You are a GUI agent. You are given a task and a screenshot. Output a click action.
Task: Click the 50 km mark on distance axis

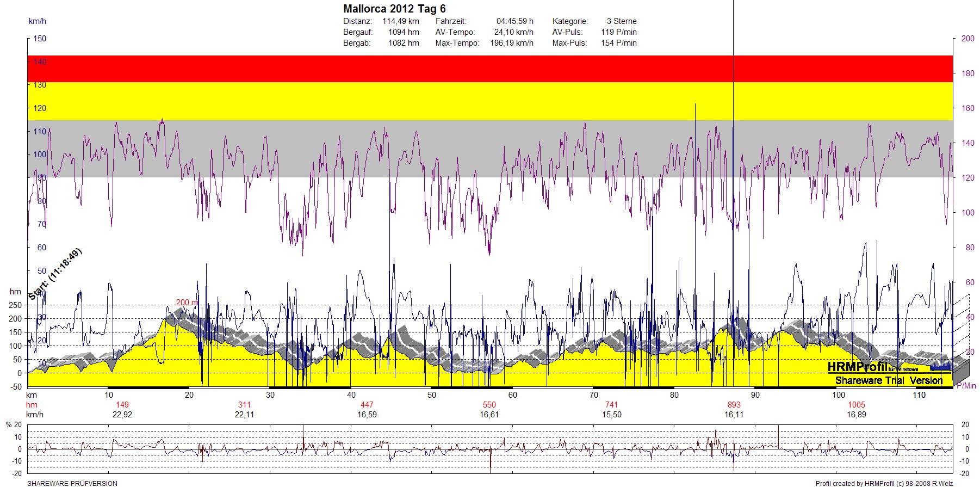[x=432, y=395]
